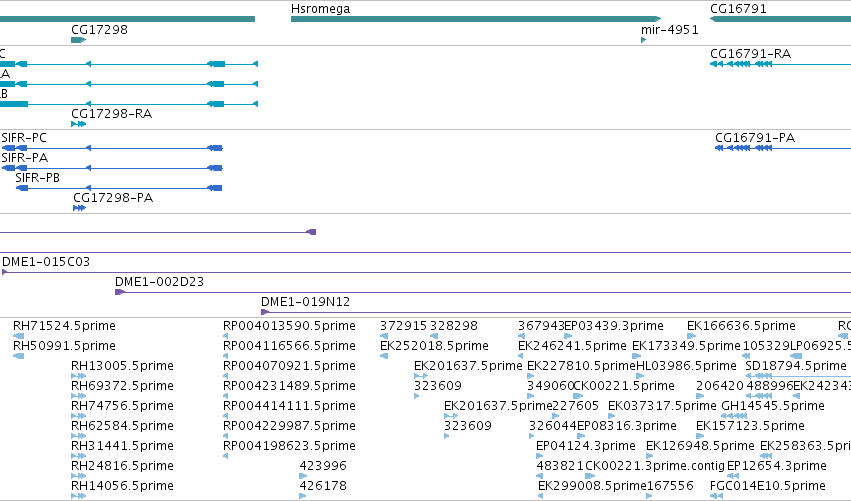Click the CK00221.3prime.contig label
This screenshot has width=851, height=501.
click(x=655, y=466)
